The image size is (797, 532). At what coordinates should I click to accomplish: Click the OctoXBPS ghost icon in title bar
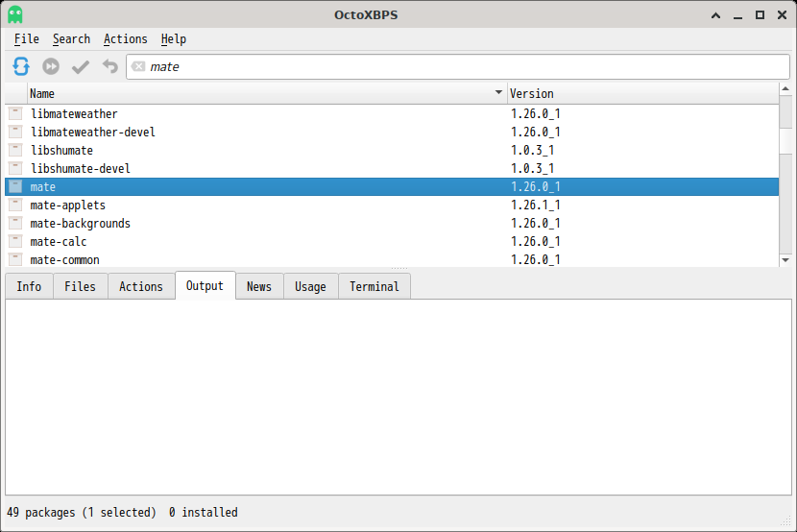(15, 14)
